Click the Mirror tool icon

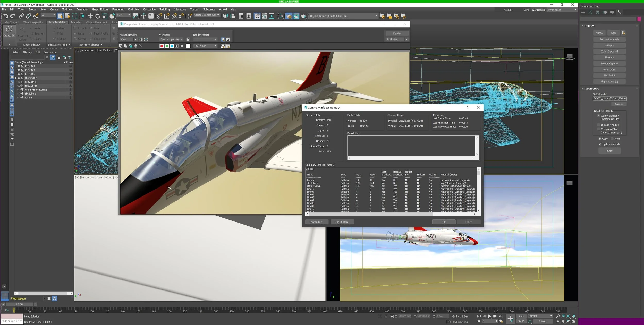coord(225,16)
